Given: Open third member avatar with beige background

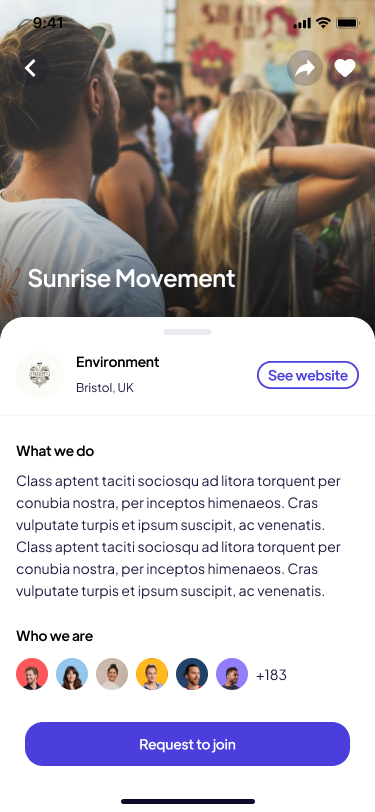Looking at the screenshot, I should pos(112,674).
